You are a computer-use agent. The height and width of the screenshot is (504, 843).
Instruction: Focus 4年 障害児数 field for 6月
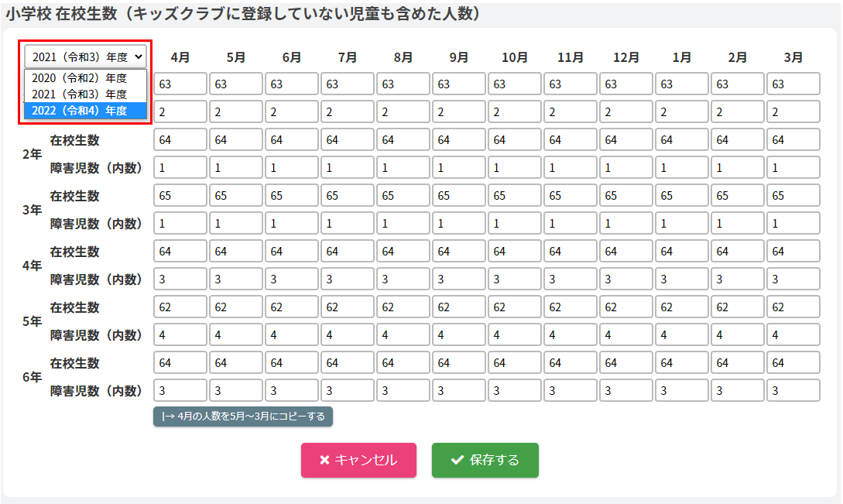(x=292, y=279)
